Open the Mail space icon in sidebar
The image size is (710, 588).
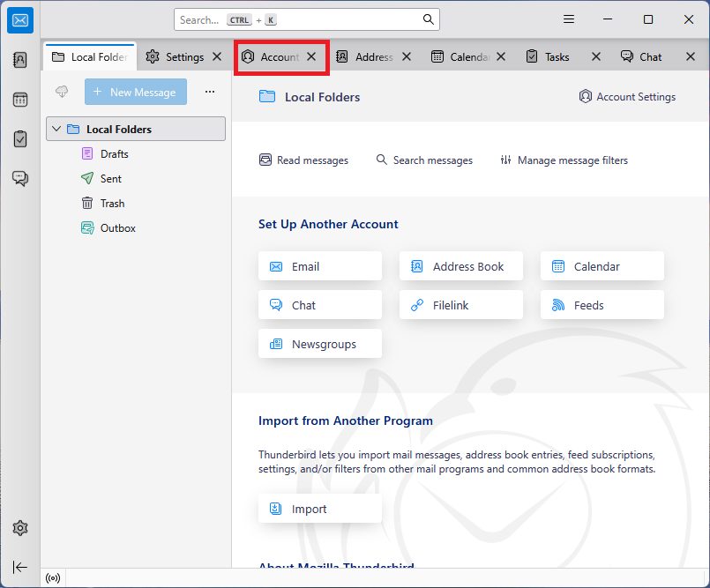point(20,20)
